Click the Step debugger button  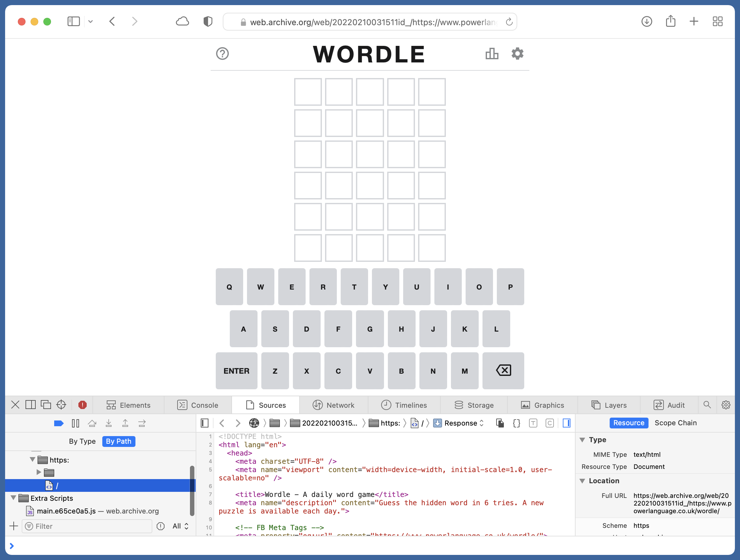[142, 423]
